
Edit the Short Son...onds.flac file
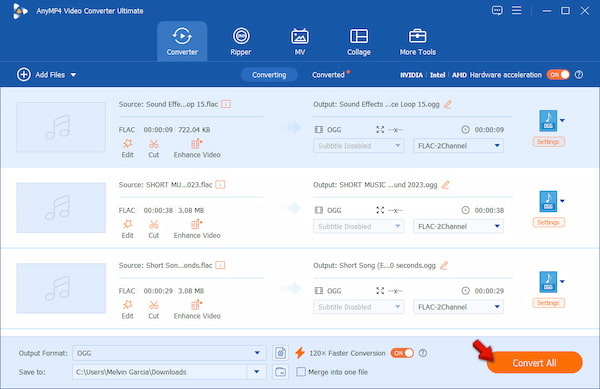(x=127, y=310)
